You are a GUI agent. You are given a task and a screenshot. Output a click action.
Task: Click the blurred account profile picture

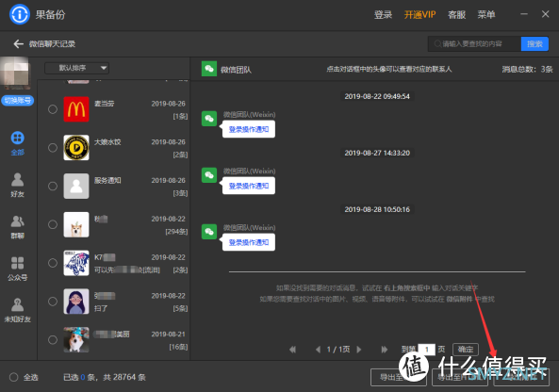16,73
